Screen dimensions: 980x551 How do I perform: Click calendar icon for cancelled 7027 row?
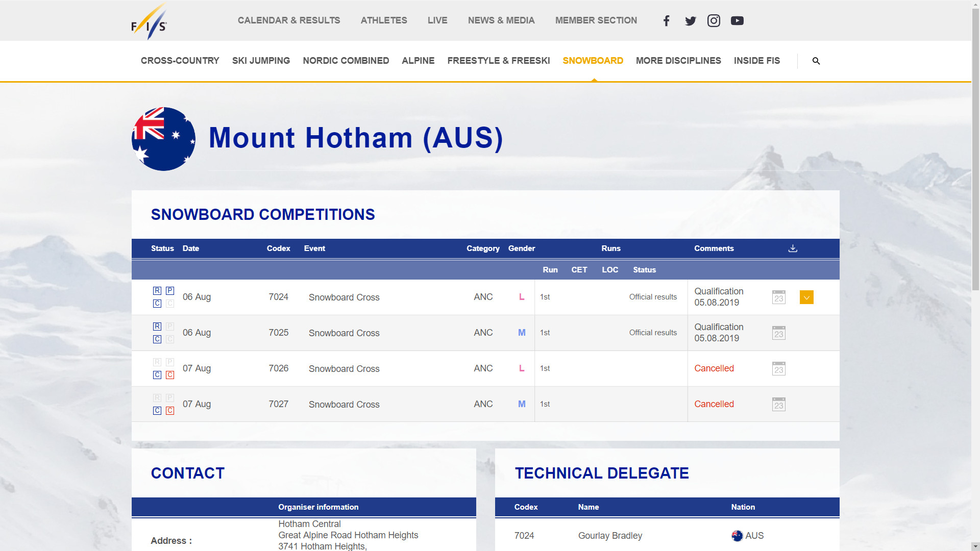point(778,405)
